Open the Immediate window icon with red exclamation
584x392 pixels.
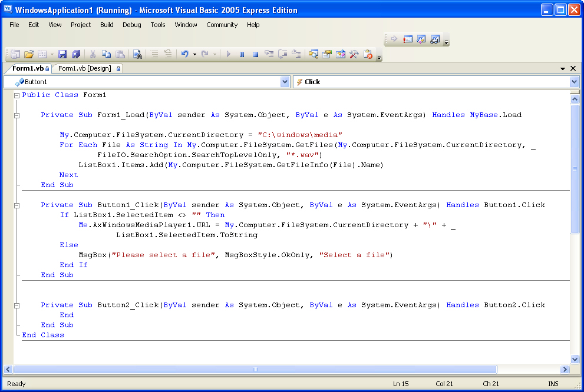[408, 39]
